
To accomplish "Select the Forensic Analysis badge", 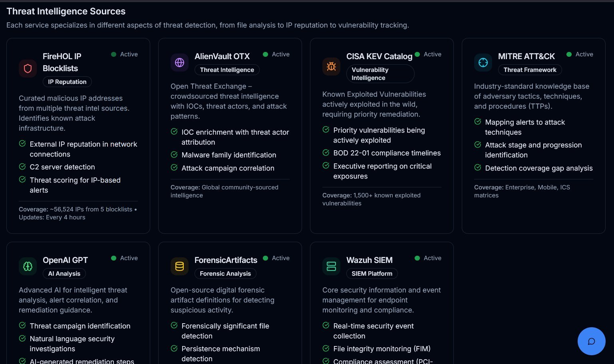I will 225,274.
